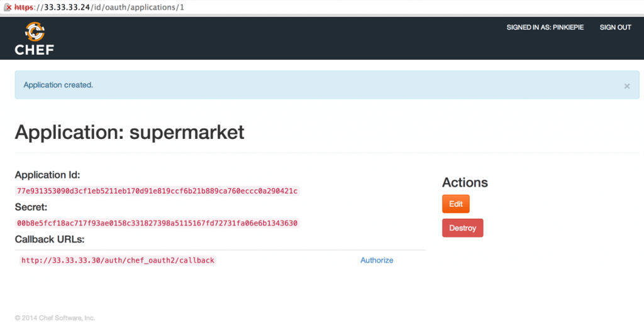The image size is (644, 328).
Task: Click the 'Secret:' label
Action: point(31,207)
